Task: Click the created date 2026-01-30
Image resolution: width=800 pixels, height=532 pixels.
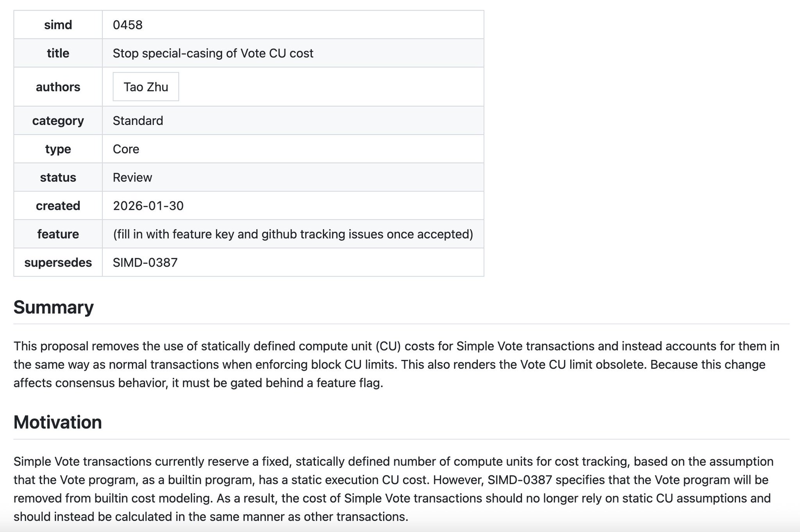Action: [x=148, y=206]
